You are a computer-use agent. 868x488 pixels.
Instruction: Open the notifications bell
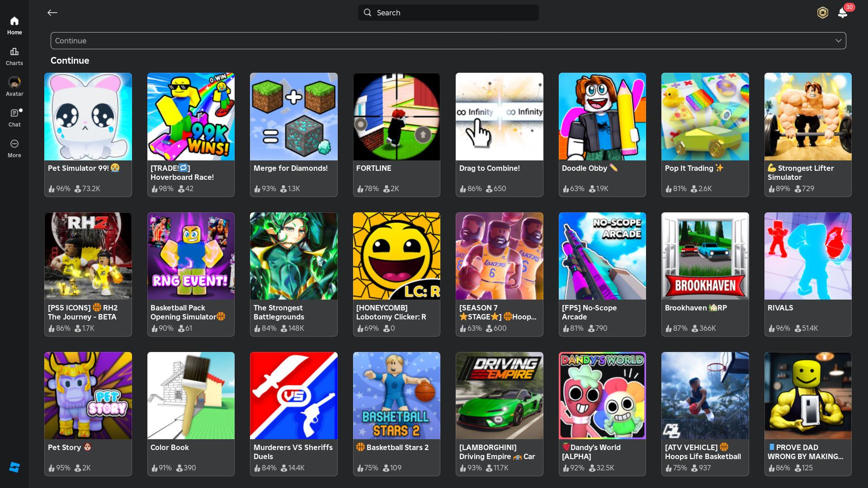(842, 13)
